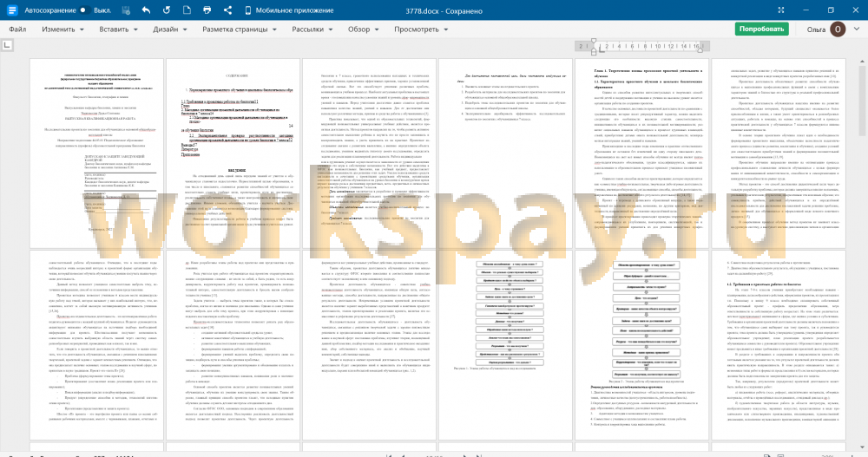Open the page with the left flowchart diagram

(x=505, y=344)
